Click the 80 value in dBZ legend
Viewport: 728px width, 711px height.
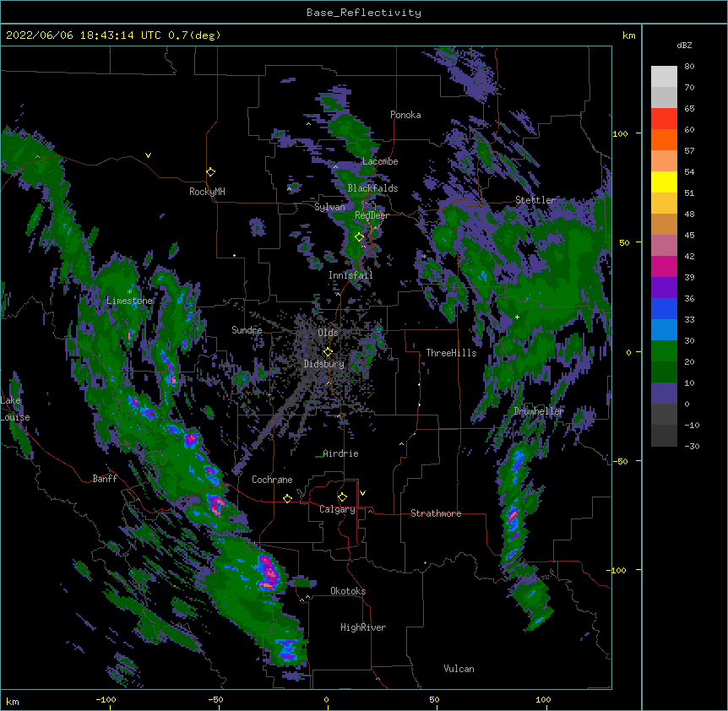coord(689,67)
